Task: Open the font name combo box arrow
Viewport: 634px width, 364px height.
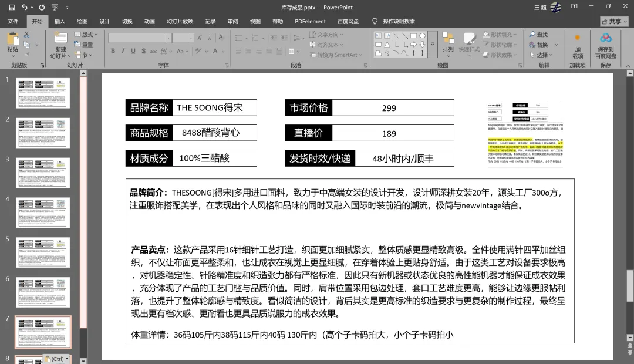Action: (x=168, y=38)
